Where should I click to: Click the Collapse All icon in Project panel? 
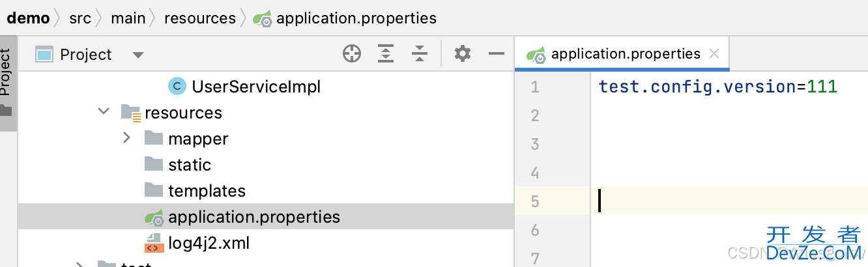point(420,54)
